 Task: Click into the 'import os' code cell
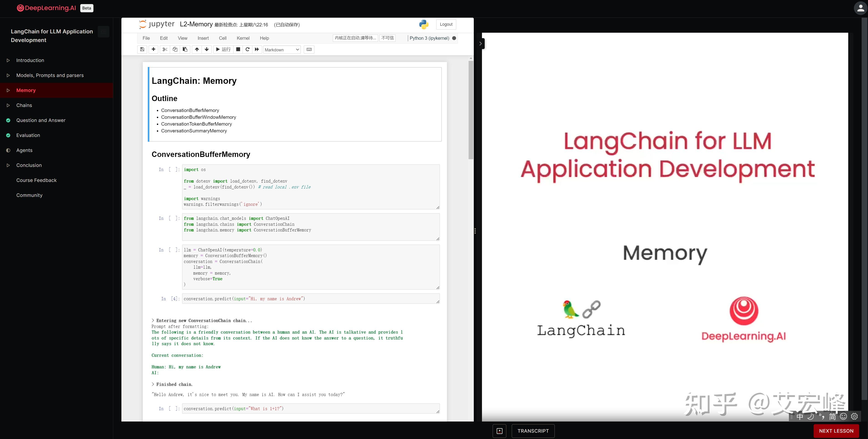(311, 187)
